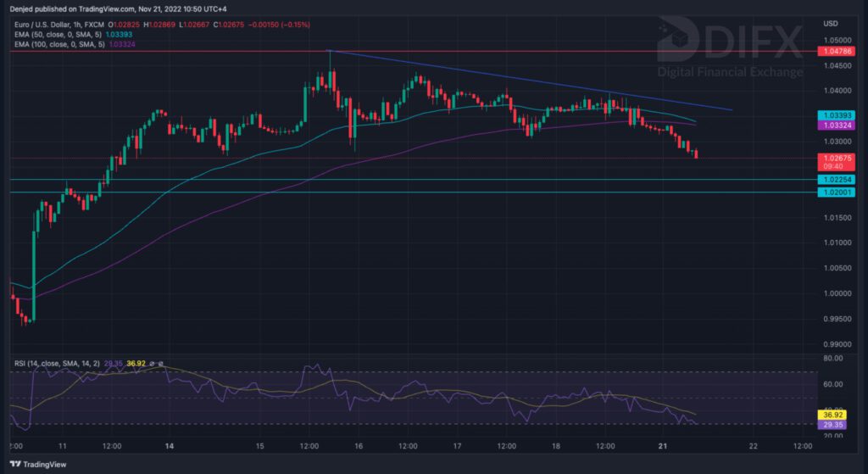The width and height of the screenshot is (868, 474).
Task: Click the TradingView text at bottom left
Action: [45, 464]
